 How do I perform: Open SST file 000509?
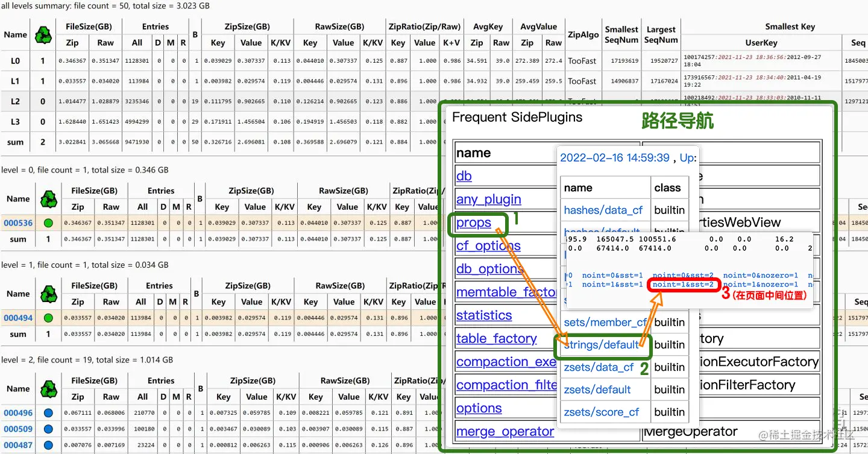[18, 429]
